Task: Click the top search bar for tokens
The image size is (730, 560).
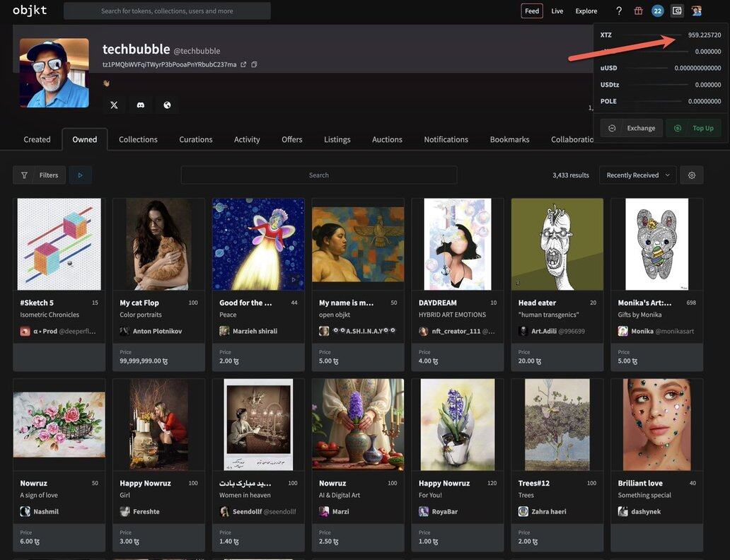Action: (167, 11)
